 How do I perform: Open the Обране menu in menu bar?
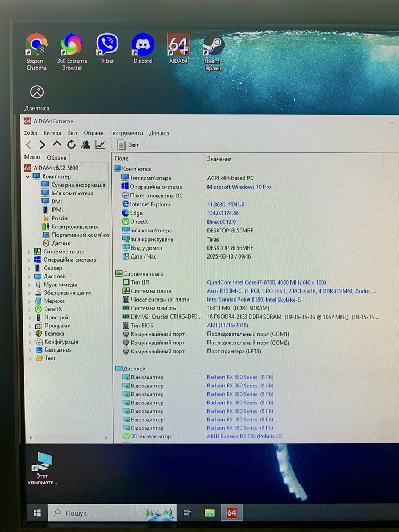(x=94, y=133)
